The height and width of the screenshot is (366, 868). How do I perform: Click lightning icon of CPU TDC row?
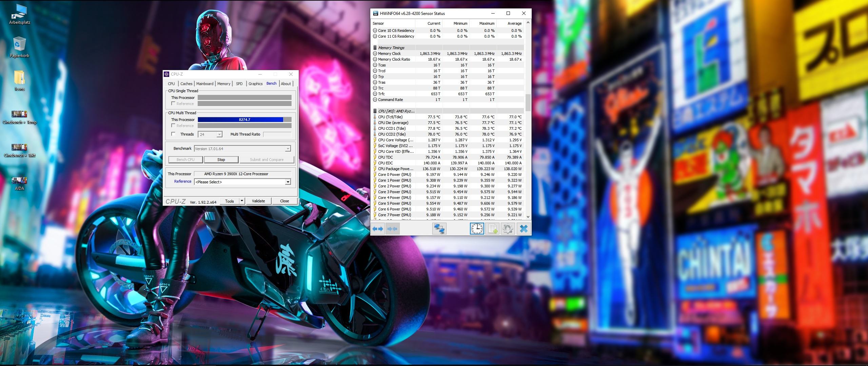(x=375, y=157)
